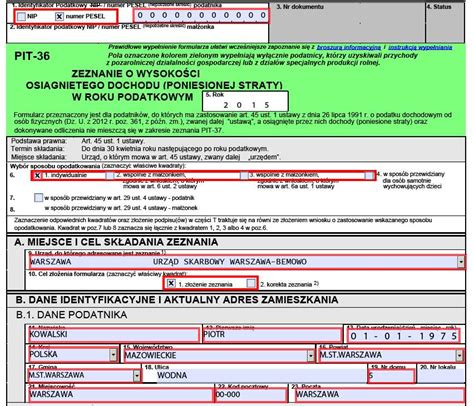Toggle the numer PESEL checkbox
474x406 pixels.
[59, 16]
